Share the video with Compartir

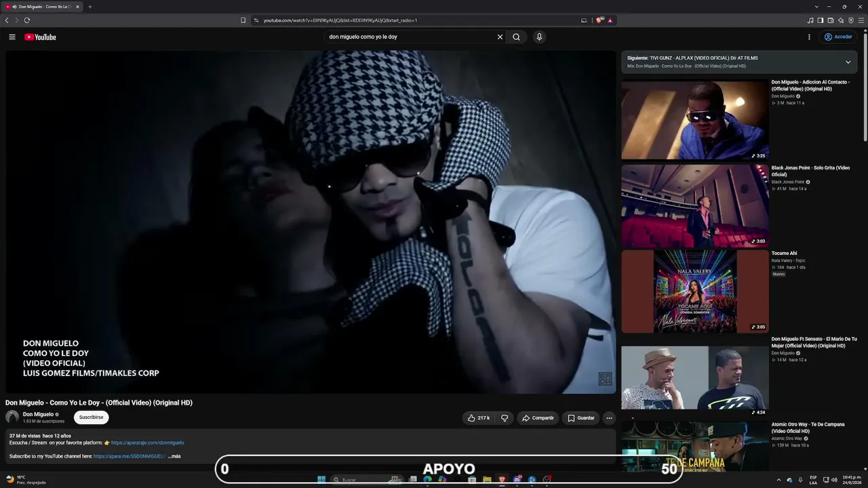point(538,418)
